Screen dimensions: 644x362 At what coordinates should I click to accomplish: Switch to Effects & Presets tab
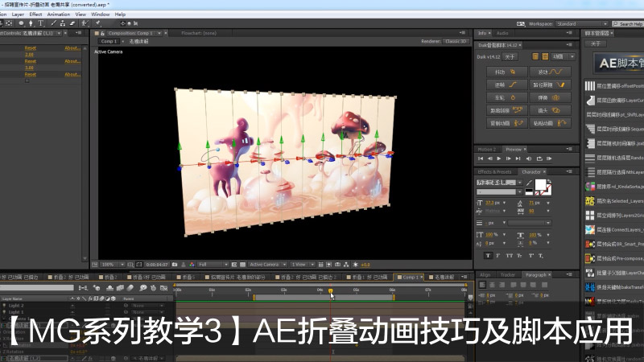tap(494, 171)
